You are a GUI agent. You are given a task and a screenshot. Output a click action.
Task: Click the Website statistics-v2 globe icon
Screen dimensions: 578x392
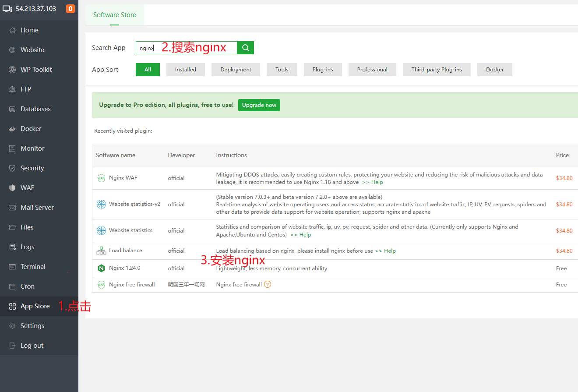point(101,204)
